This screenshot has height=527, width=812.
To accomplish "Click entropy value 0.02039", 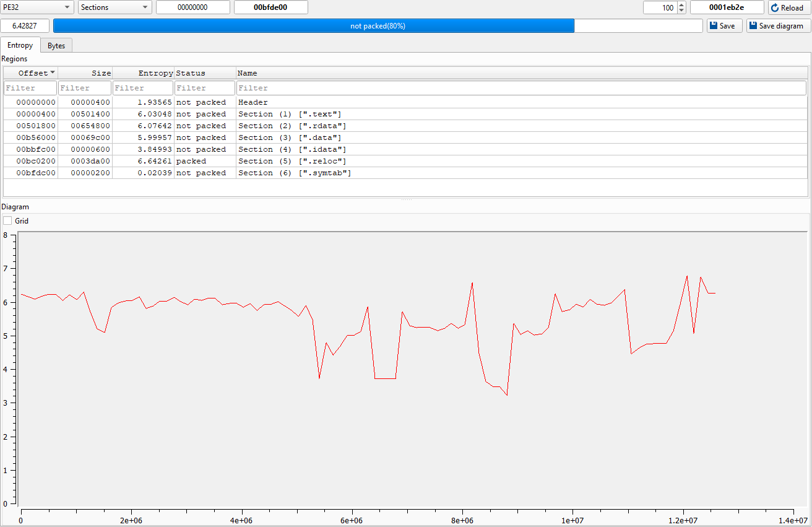I will point(155,173).
